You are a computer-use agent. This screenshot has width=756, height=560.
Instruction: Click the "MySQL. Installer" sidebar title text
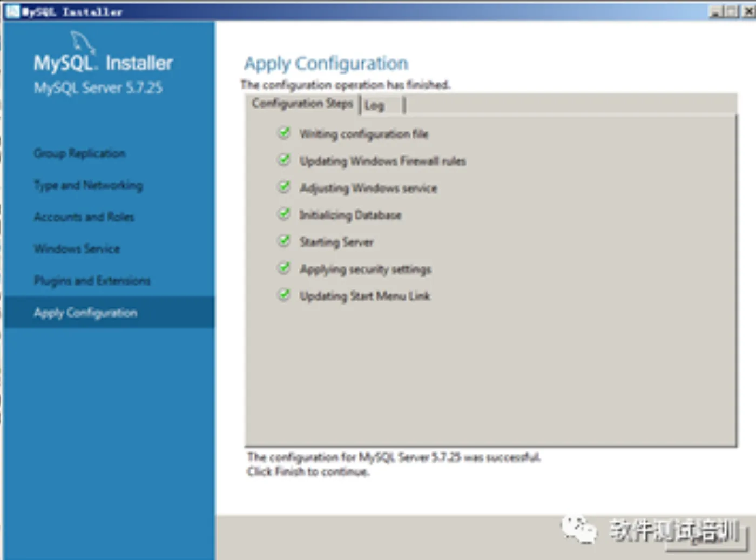pyautogui.click(x=103, y=63)
